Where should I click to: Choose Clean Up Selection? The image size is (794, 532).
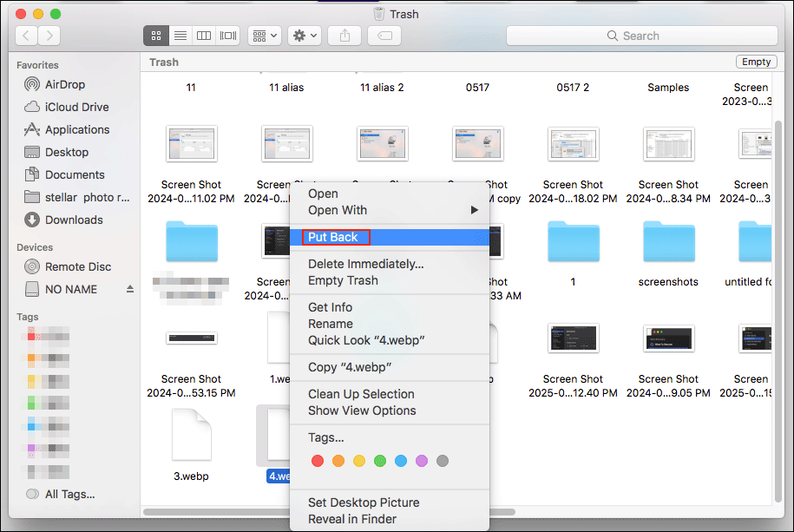(390, 394)
